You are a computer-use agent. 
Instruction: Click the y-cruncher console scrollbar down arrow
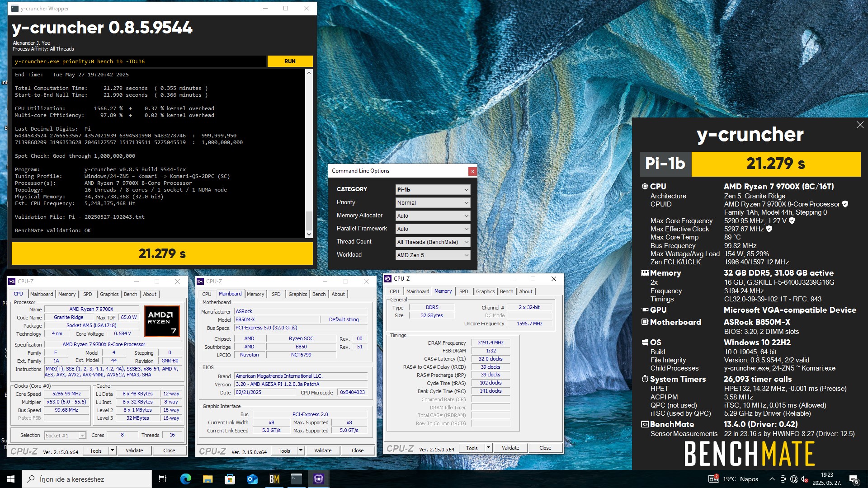click(309, 234)
